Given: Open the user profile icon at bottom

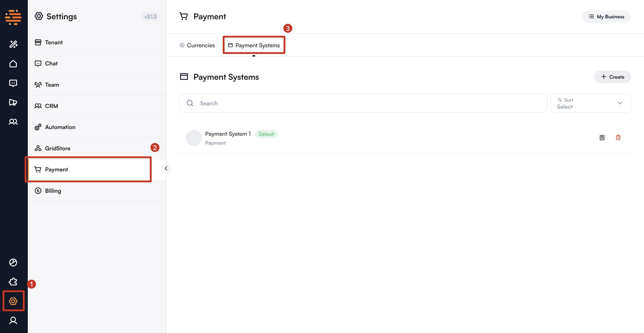Looking at the screenshot, I should point(13,320).
